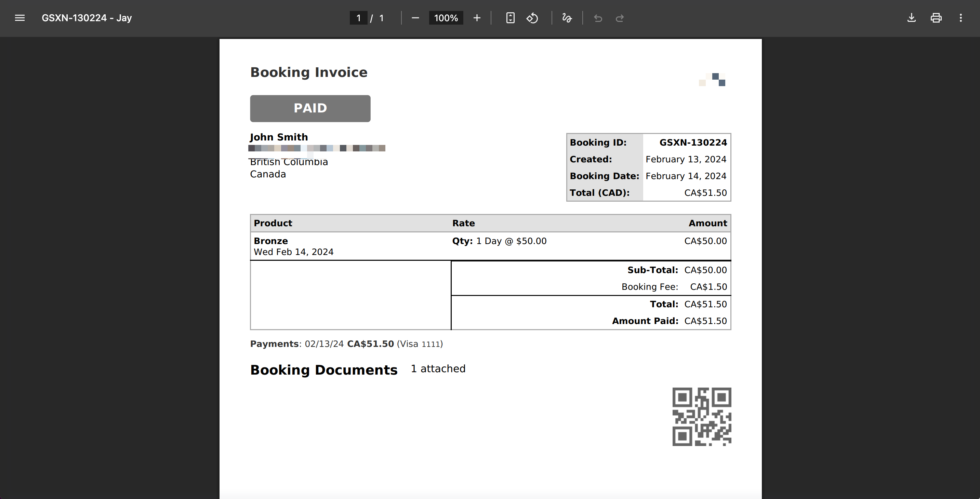This screenshot has width=980, height=499.
Task: Click the Fit to page icon
Action: click(x=510, y=18)
